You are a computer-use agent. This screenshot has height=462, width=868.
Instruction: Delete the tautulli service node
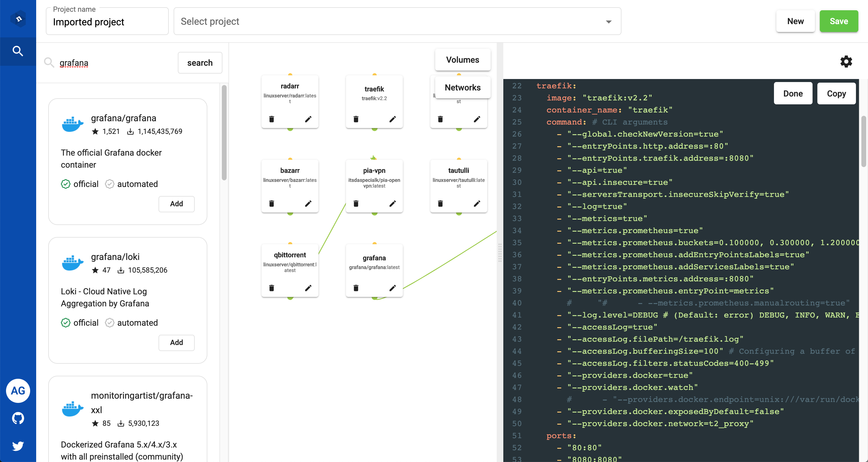(440, 204)
